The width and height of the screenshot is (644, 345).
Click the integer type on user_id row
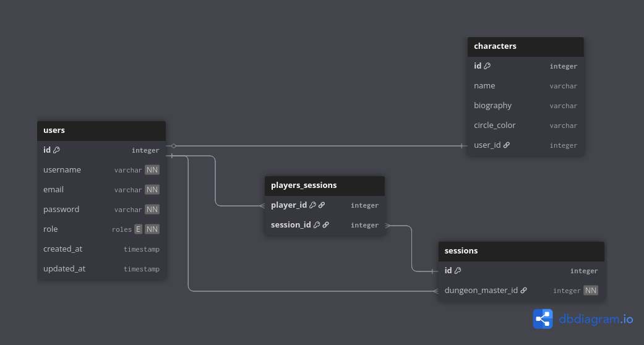[x=564, y=145]
